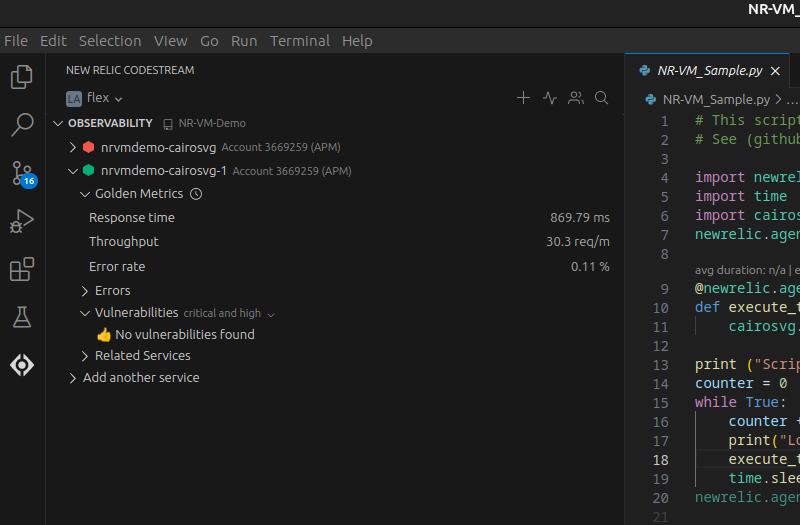Click the activity pulse icon in CodeStream header
Image resolution: width=800 pixels, height=525 pixels.
549,97
